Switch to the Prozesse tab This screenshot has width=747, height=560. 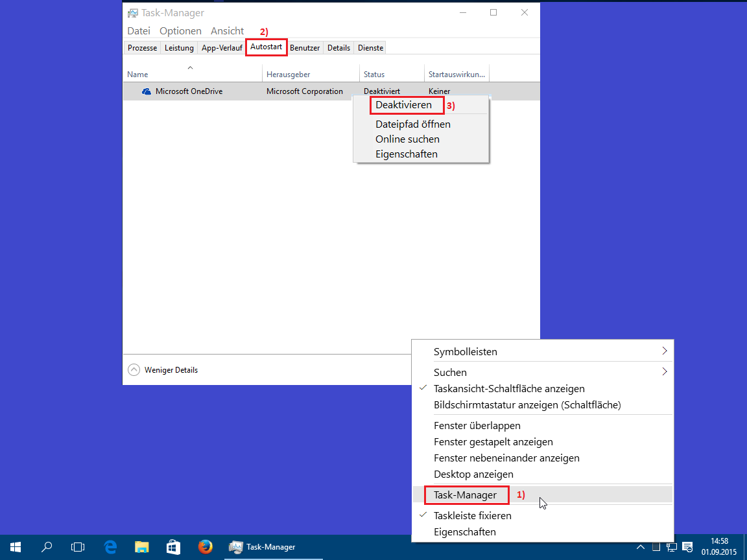[142, 47]
